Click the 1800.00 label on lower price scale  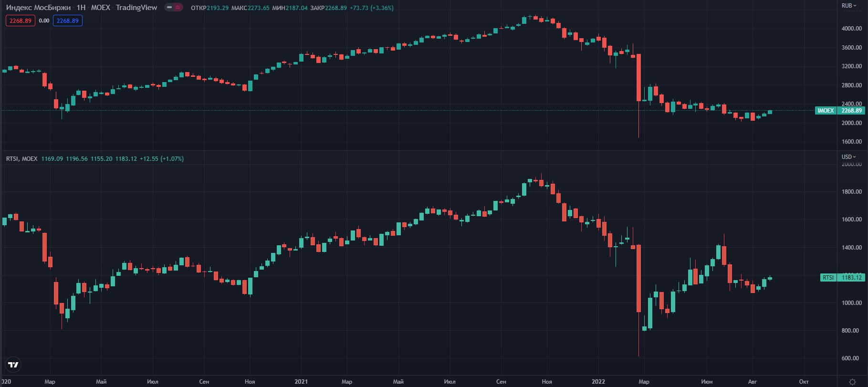(852, 192)
